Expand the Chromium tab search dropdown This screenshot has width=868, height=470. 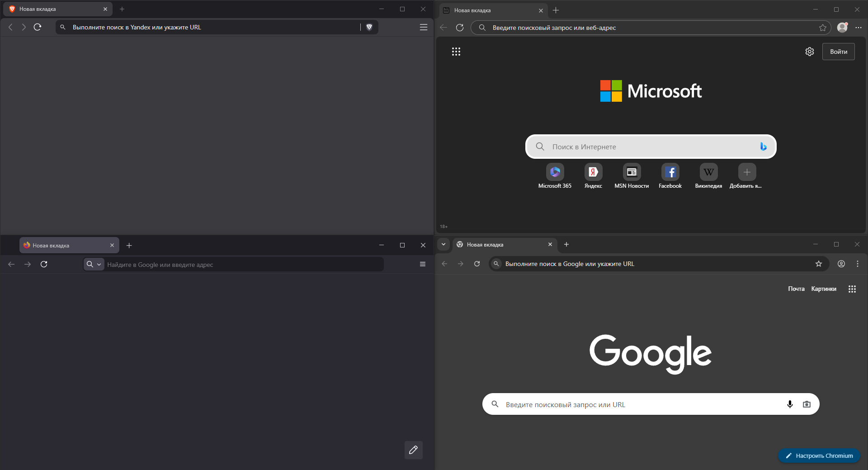click(x=443, y=244)
